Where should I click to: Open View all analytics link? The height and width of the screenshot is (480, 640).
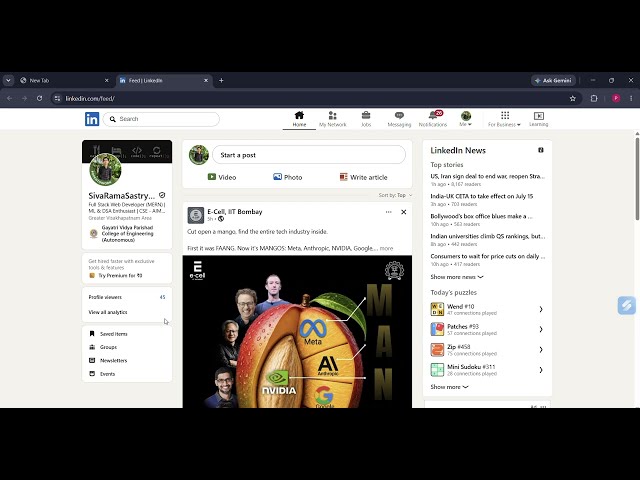[x=108, y=312]
